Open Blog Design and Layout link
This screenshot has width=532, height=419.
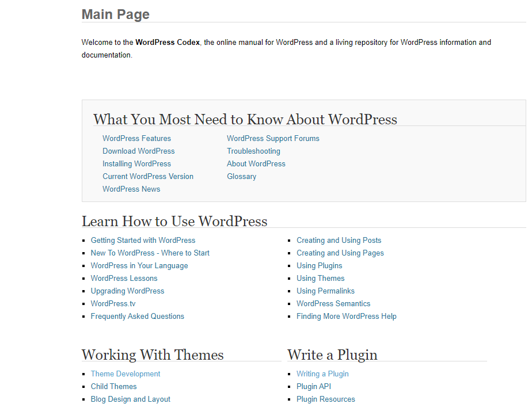131,399
